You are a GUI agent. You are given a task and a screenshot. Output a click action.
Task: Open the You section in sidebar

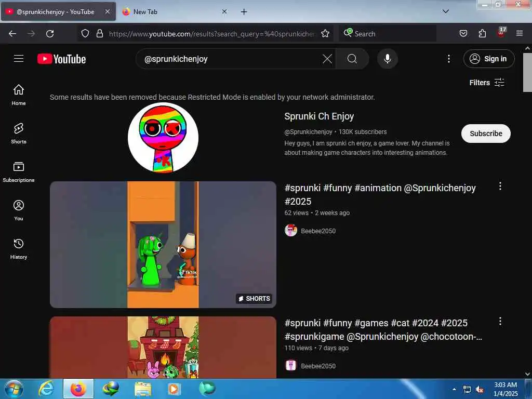click(19, 210)
